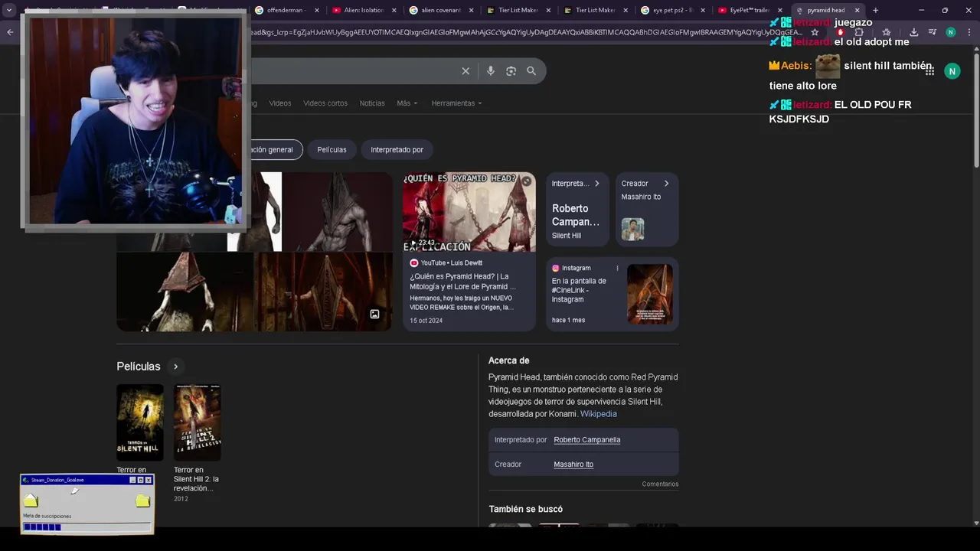Open the tab search arrow at far left
The width and height of the screenshot is (980, 551).
(9, 10)
